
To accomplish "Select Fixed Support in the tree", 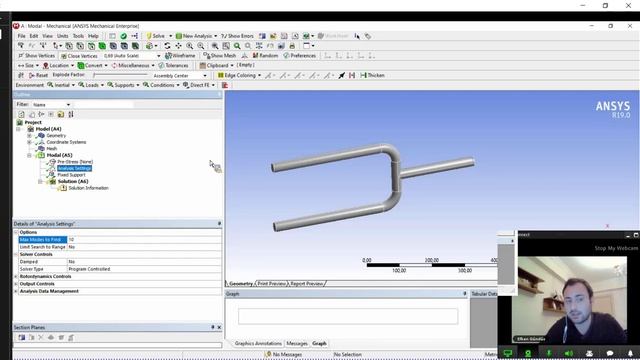I will [x=71, y=175].
